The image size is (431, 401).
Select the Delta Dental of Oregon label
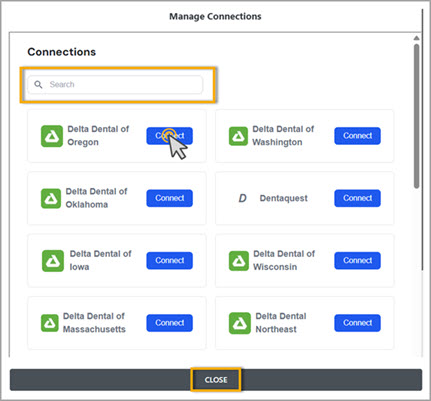click(x=98, y=136)
